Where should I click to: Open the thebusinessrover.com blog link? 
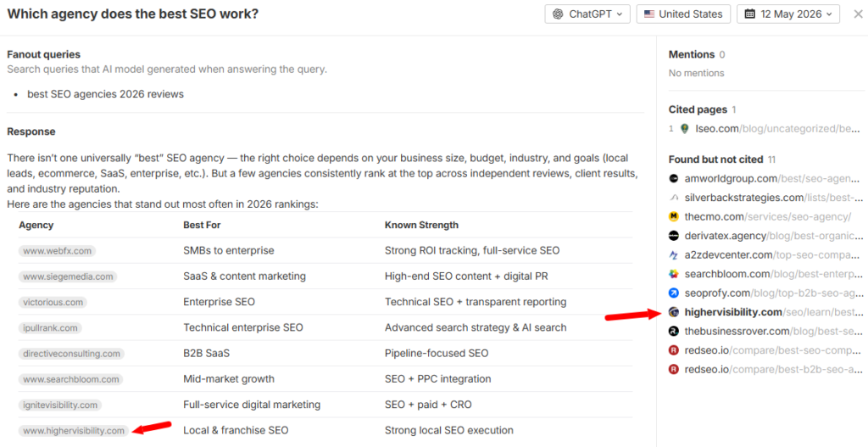coord(773,332)
